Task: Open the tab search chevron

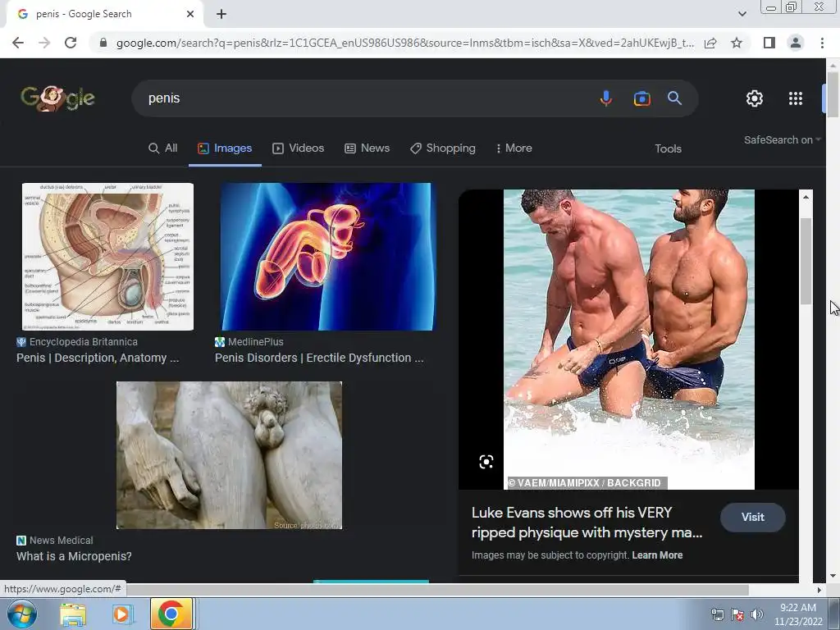Action: point(742,14)
